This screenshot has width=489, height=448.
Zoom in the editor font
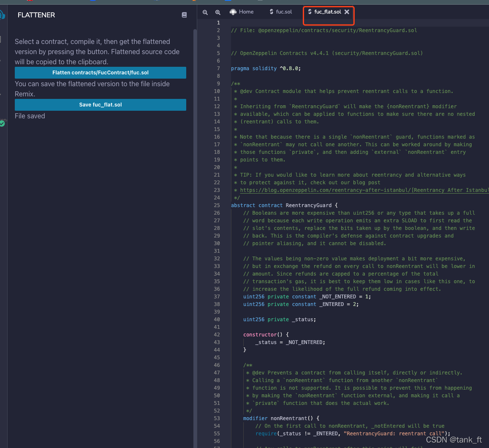217,12
